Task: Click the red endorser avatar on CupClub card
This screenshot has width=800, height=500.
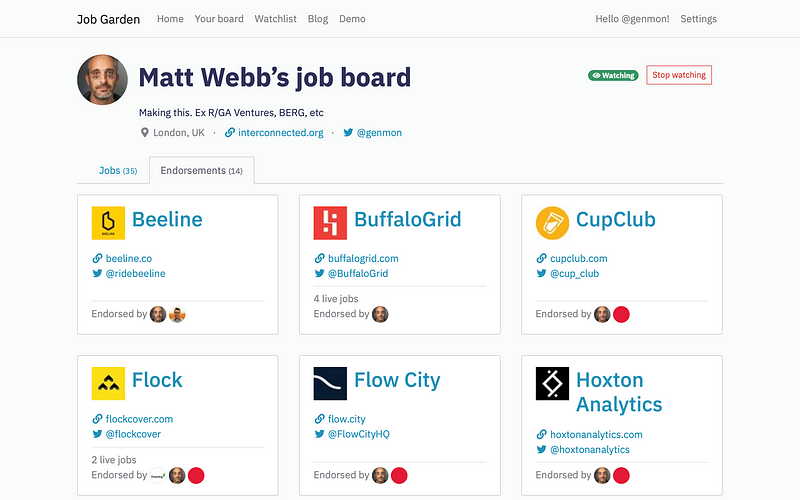Action: pos(621,314)
